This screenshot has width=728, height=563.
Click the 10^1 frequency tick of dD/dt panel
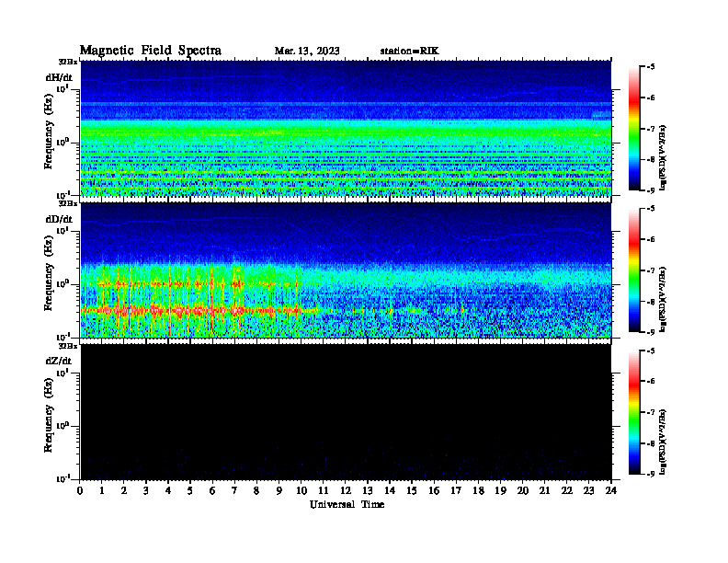63,230
